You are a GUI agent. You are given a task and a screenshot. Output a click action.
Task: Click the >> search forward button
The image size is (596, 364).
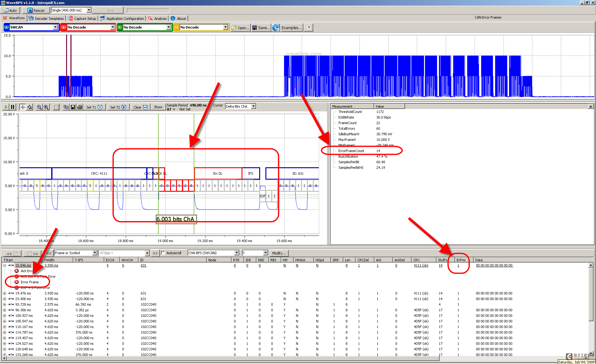click(155, 253)
